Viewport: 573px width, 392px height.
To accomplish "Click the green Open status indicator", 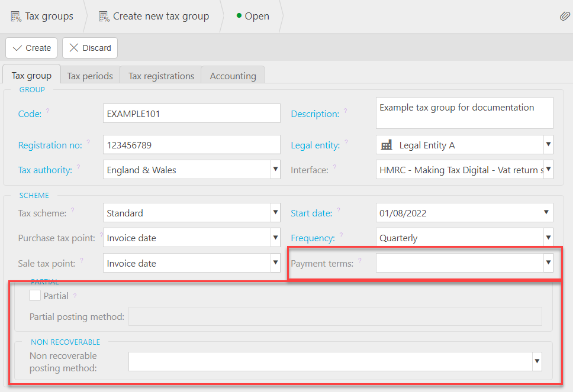I will pyautogui.click(x=237, y=16).
